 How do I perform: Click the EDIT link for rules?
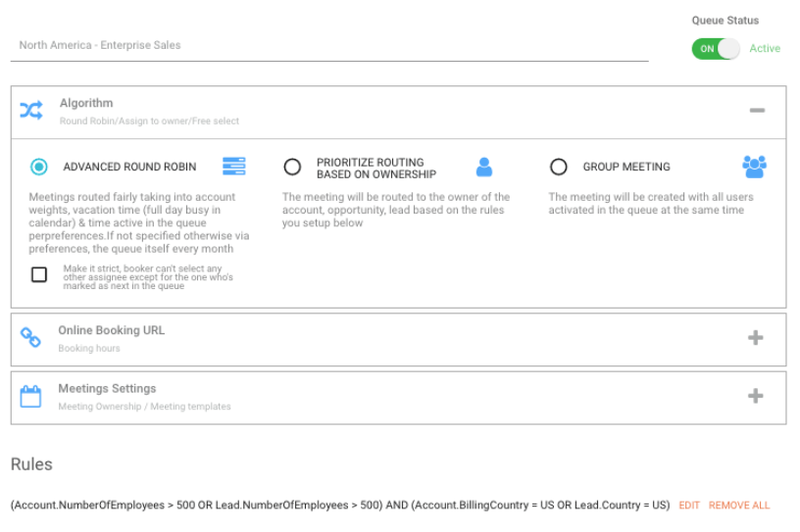tap(689, 506)
